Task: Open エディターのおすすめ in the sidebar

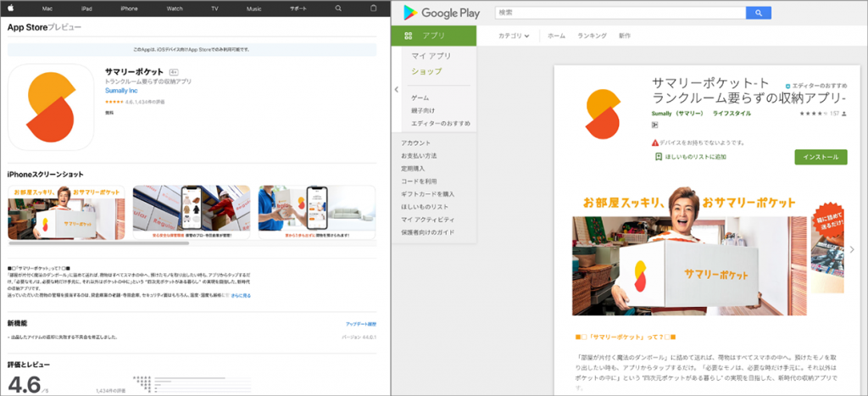Action: point(441,123)
